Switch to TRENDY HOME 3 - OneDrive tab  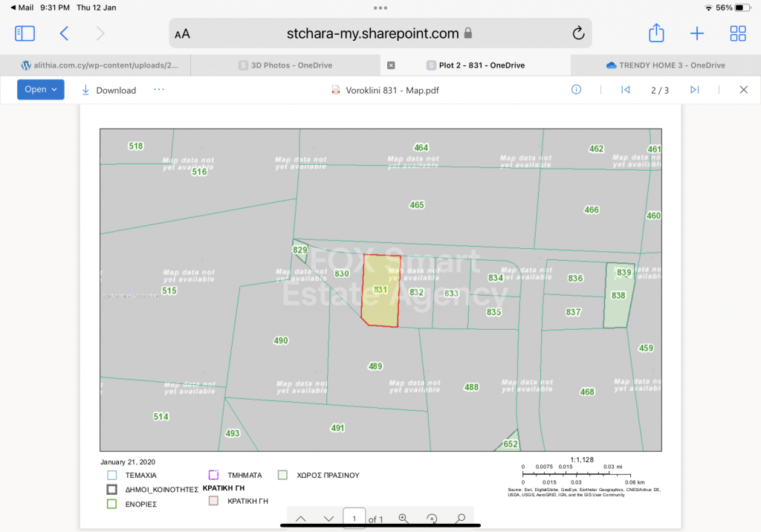pos(665,65)
